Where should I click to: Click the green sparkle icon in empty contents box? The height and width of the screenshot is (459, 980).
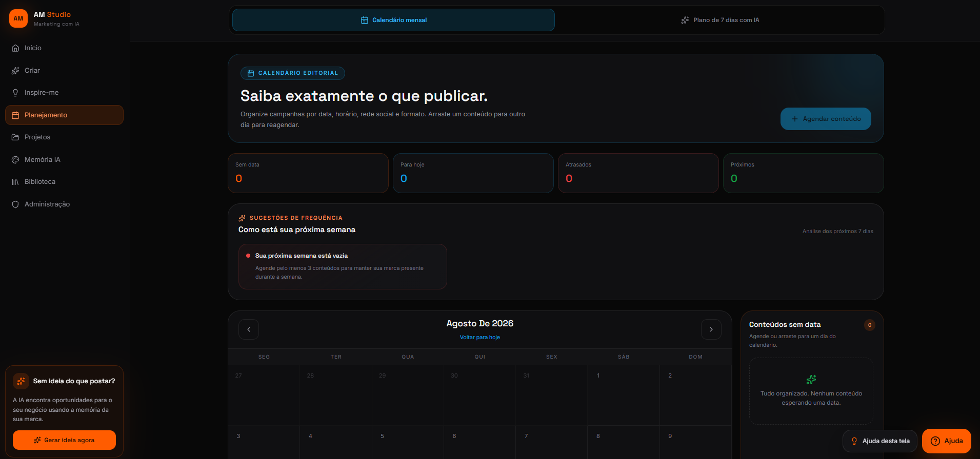pyautogui.click(x=811, y=380)
